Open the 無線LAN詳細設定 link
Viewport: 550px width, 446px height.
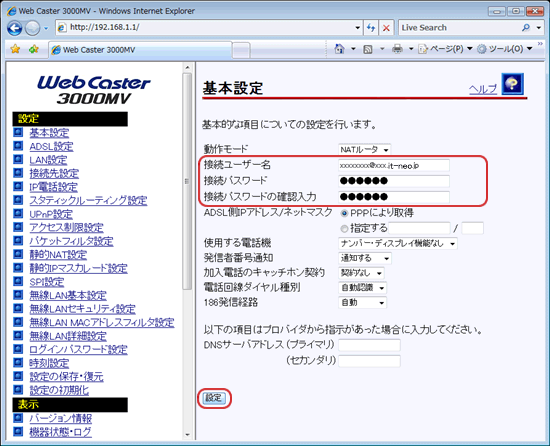pyautogui.click(x=68, y=336)
